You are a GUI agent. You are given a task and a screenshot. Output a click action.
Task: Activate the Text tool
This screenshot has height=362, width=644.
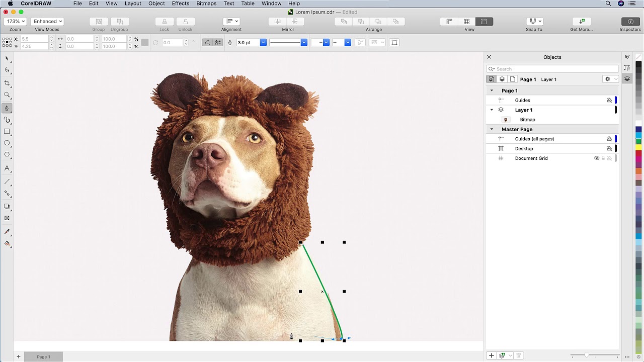coord(7,168)
